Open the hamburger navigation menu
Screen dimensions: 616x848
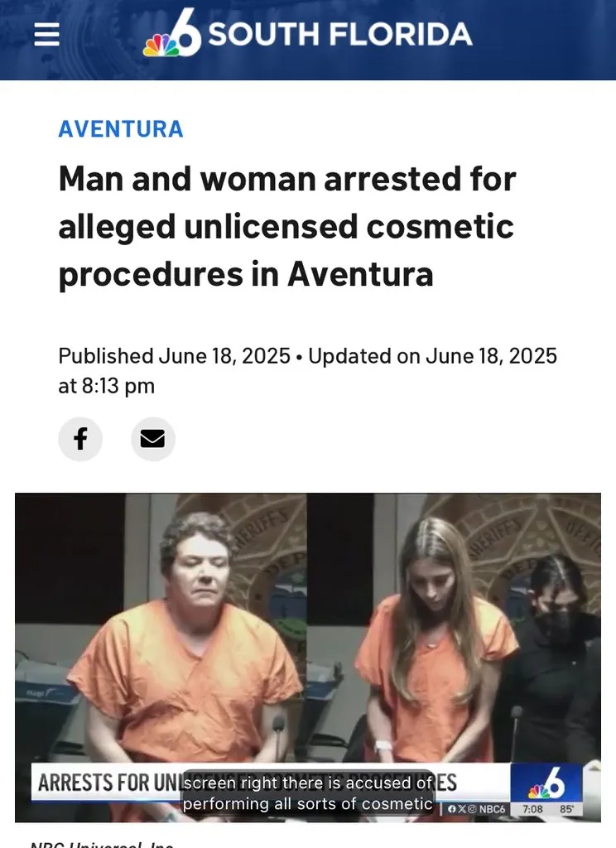click(x=46, y=35)
